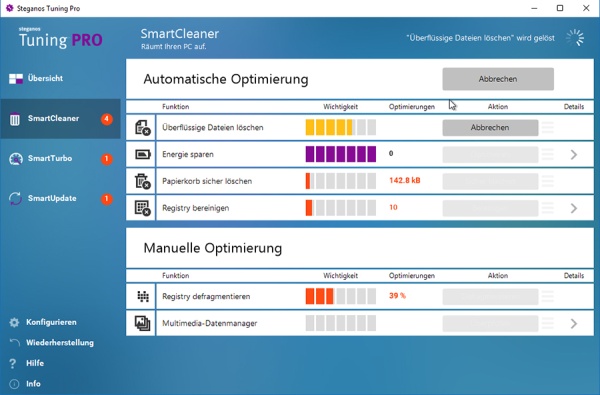Click the handle lines in Papierkorb row
The height and width of the screenshot is (395, 600).
(548, 181)
